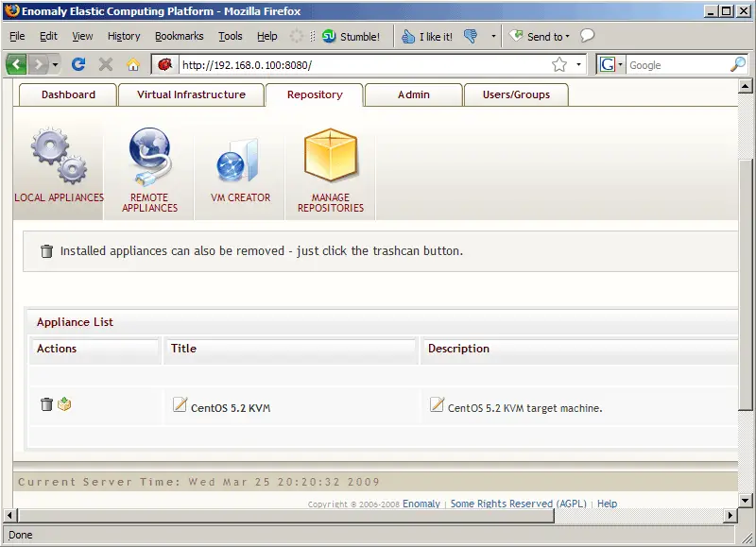Switch to the Virtual Infrastructure tab
The image size is (756, 547).
pos(191,94)
